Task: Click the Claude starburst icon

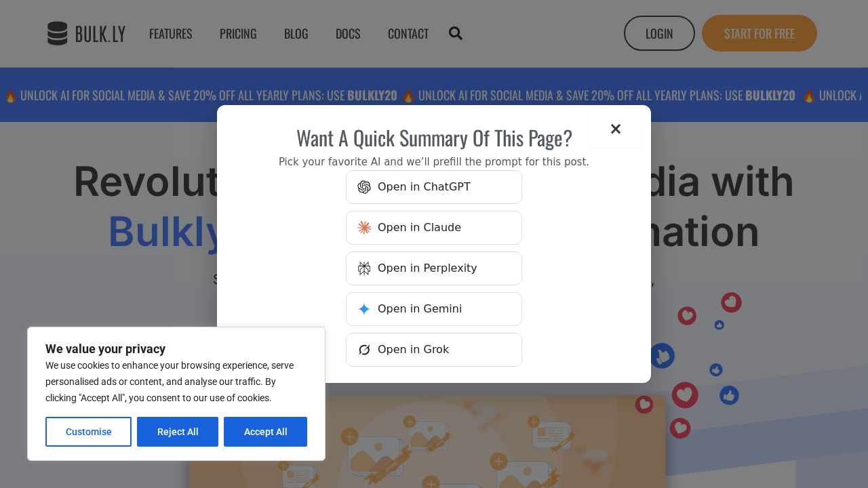Action: 364,228
